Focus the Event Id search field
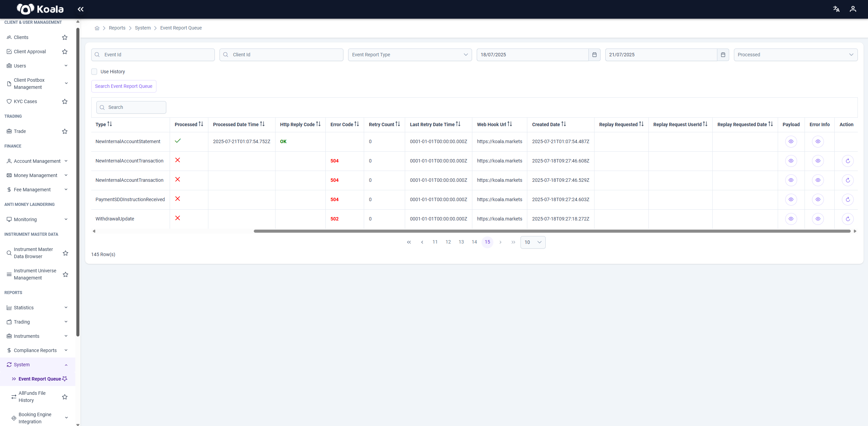868x426 pixels. (x=153, y=55)
